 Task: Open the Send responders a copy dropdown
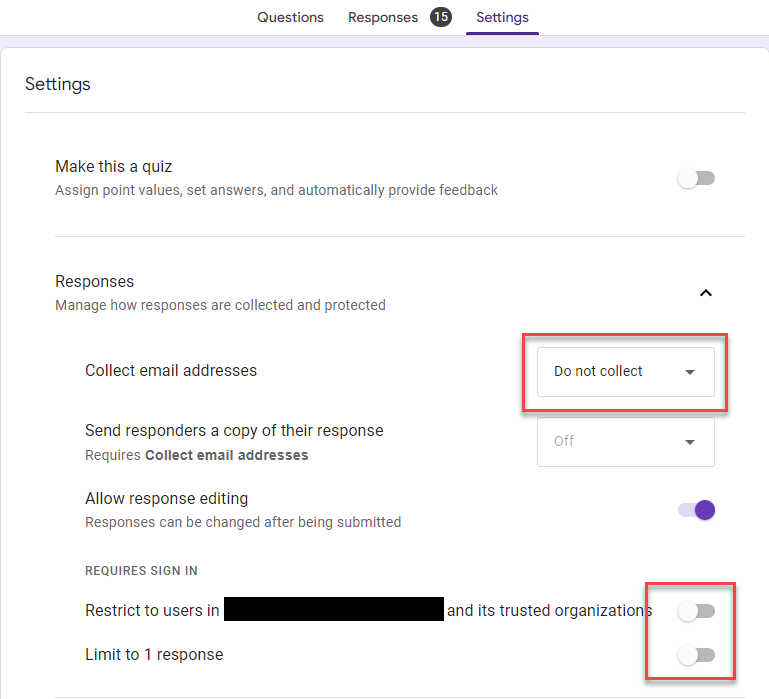click(x=625, y=441)
